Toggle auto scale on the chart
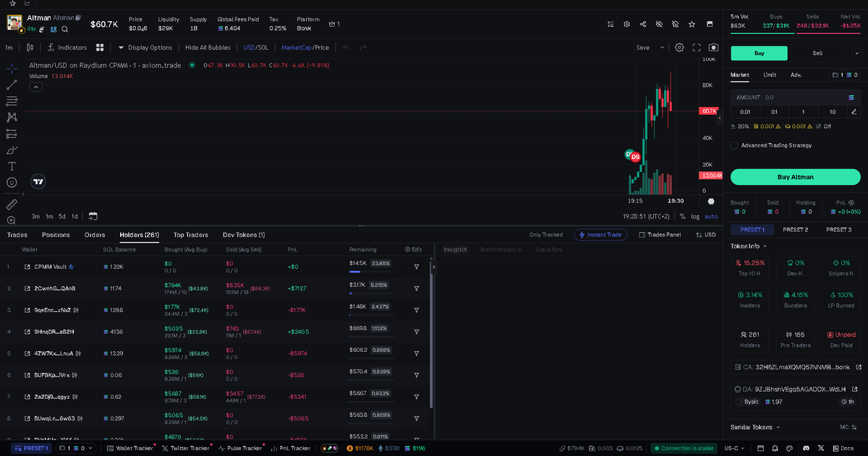 tap(711, 216)
